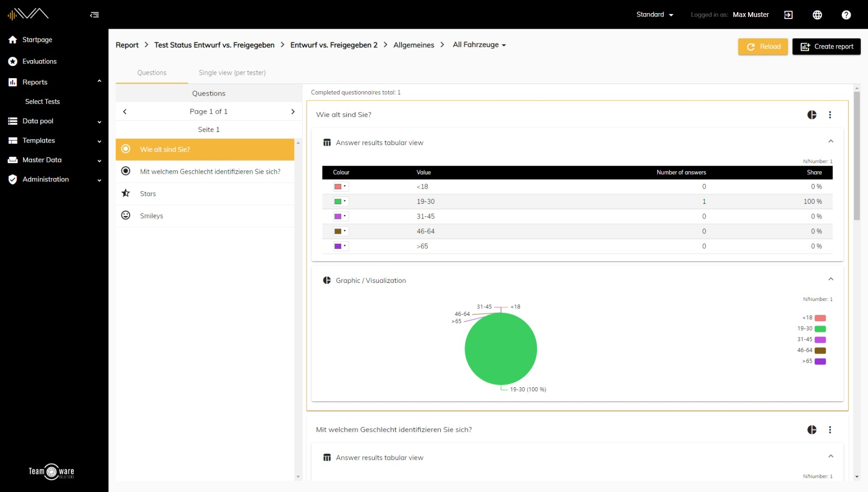This screenshot has width=868, height=492.
Task: Change colour swatch for 31-45 row
Action: (340, 216)
